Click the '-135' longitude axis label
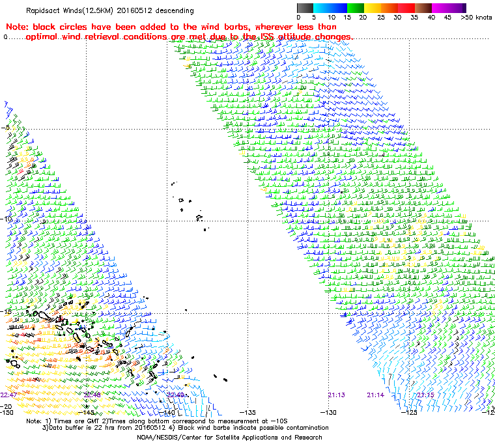The height and width of the screenshot is (448, 495). tap(247, 412)
